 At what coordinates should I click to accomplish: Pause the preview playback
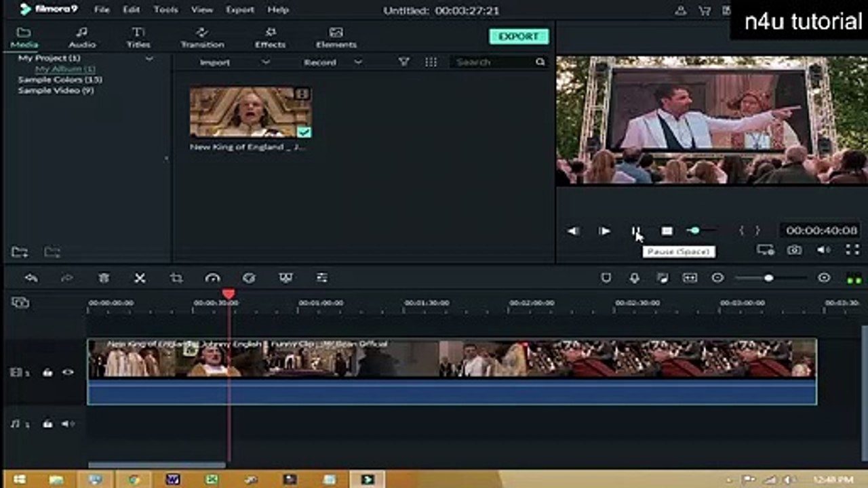click(x=635, y=231)
